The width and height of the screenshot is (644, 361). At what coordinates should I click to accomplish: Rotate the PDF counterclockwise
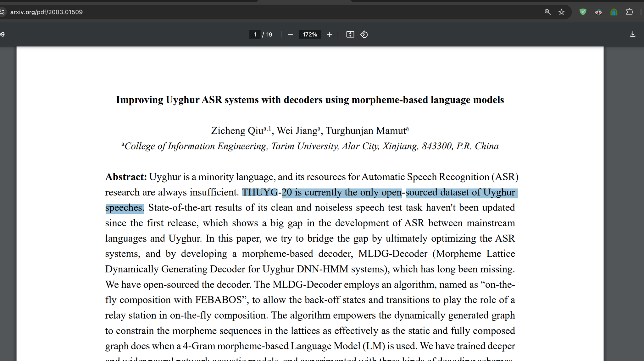(x=364, y=34)
